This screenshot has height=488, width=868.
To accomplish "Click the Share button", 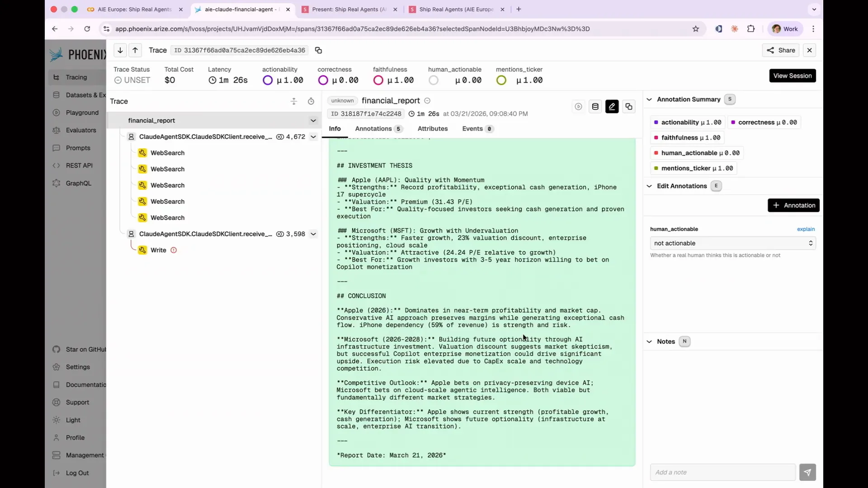I will (781, 50).
